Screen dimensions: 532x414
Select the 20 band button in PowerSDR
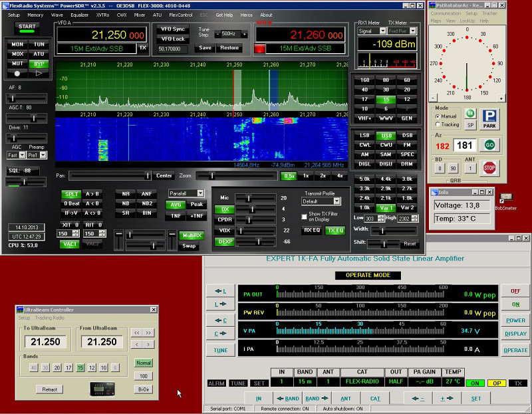[x=407, y=90]
